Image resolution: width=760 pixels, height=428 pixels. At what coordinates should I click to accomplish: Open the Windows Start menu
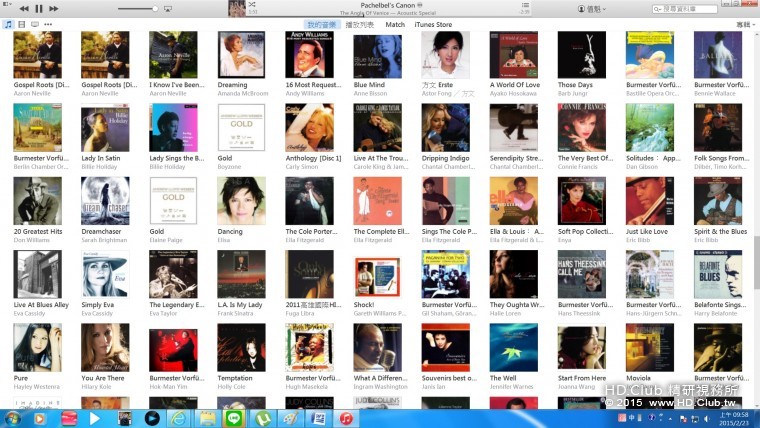pyautogui.click(x=13, y=418)
